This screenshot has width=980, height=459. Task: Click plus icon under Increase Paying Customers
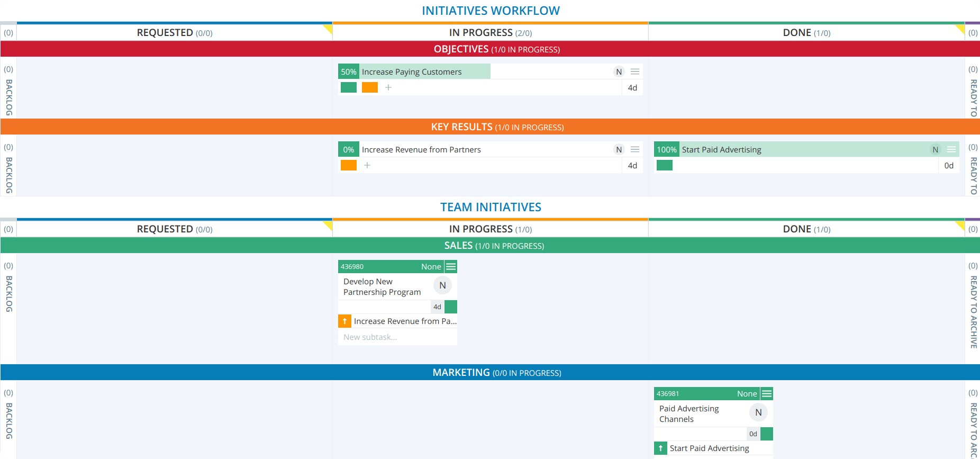click(388, 87)
